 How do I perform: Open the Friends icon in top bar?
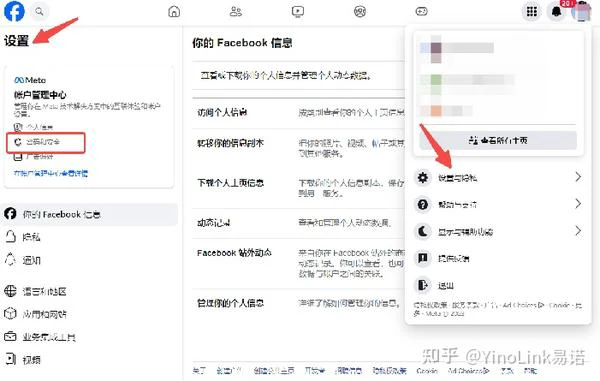coord(236,11)
